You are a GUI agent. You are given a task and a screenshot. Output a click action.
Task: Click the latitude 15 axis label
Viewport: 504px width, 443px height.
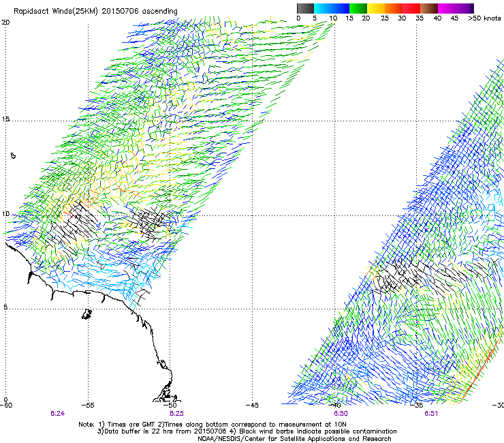click(x=5, y=119)
